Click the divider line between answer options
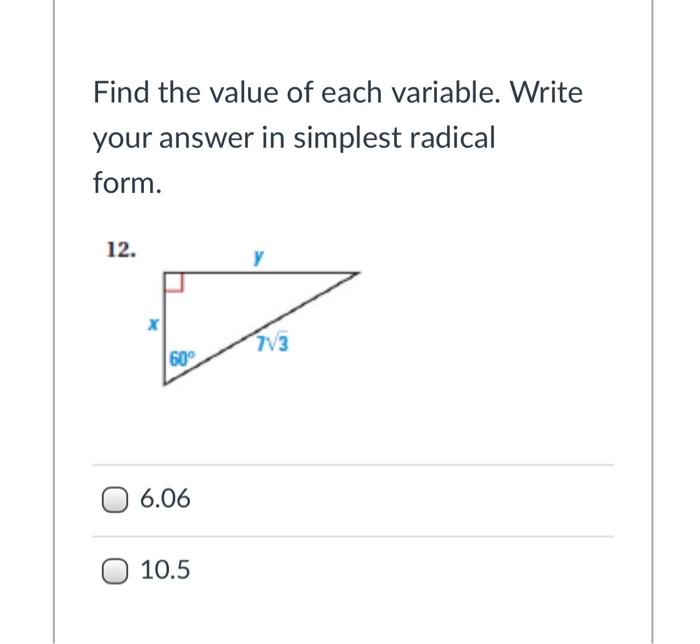Viewport: 700px width, 644px height. (x=352, y=536)
